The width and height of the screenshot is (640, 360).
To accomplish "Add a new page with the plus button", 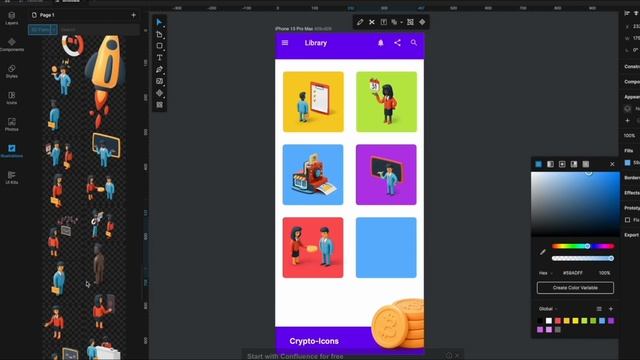I will click(x=133, y=15).
